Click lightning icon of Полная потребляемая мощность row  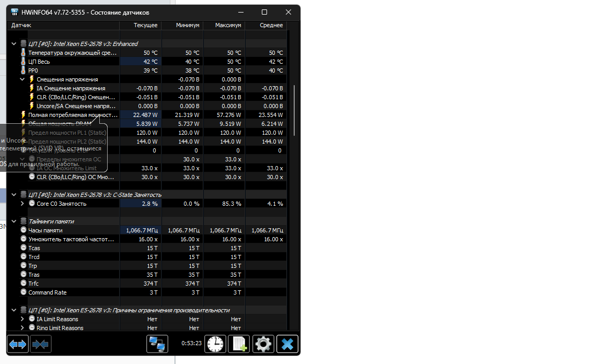click(23, 115)
